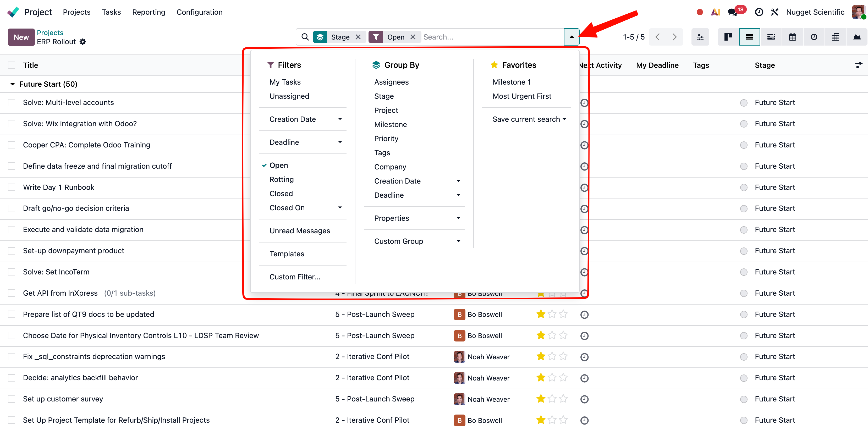The image size is (868, 430).
Task: Switch to the Kanban view
Action: click(x=728, y=37)
